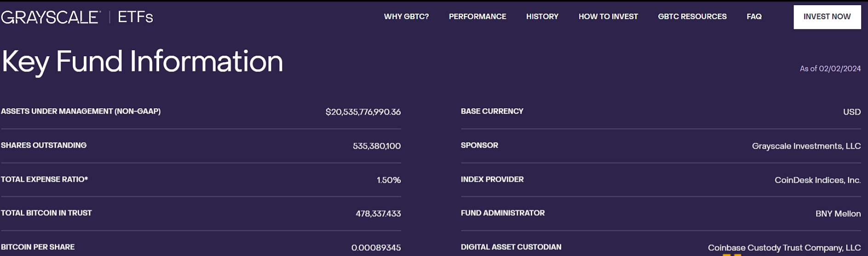Click the shares outstanding figure 535,380,100
This screenshot has width=868, height=256.
(376, 146)
